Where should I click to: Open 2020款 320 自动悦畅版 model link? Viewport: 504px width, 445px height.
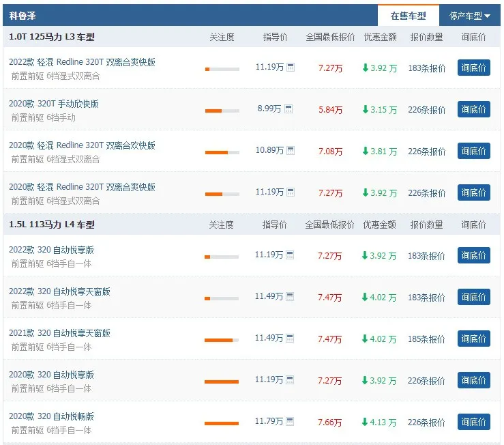click(51, 416)
